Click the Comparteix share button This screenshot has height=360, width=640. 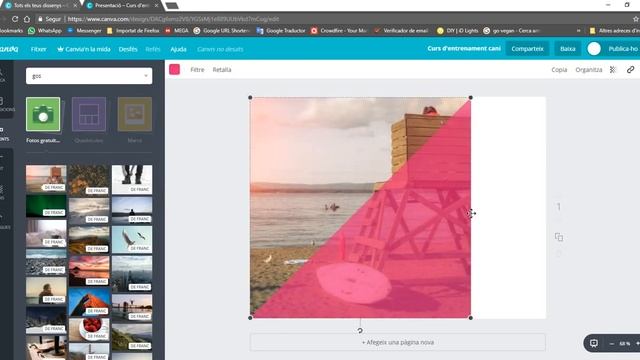click(527, 49)
